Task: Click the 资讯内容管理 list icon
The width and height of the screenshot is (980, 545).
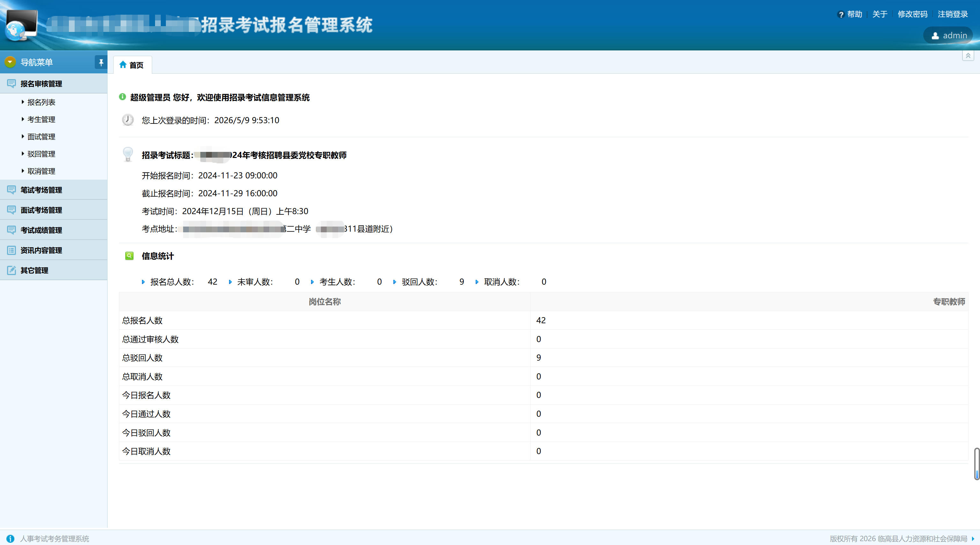Action: pyautogui.click(x=11, y=250)
